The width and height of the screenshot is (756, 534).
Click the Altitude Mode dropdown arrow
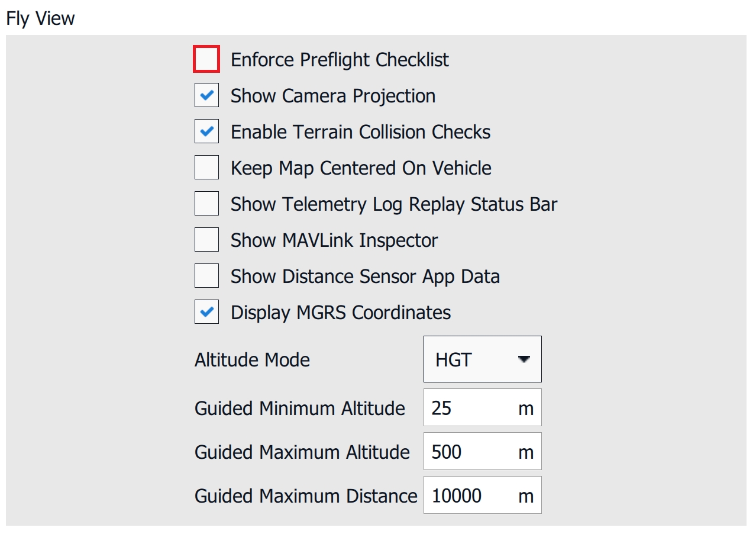pos(523,359)
